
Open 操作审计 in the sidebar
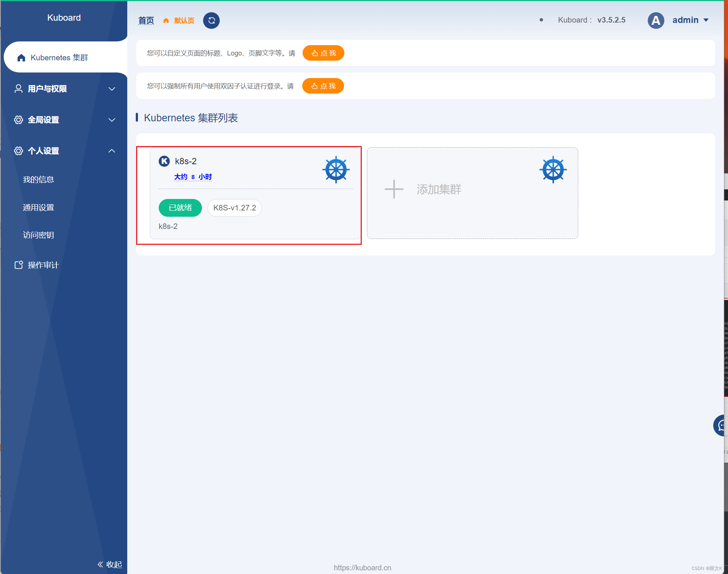pos(43,265)
